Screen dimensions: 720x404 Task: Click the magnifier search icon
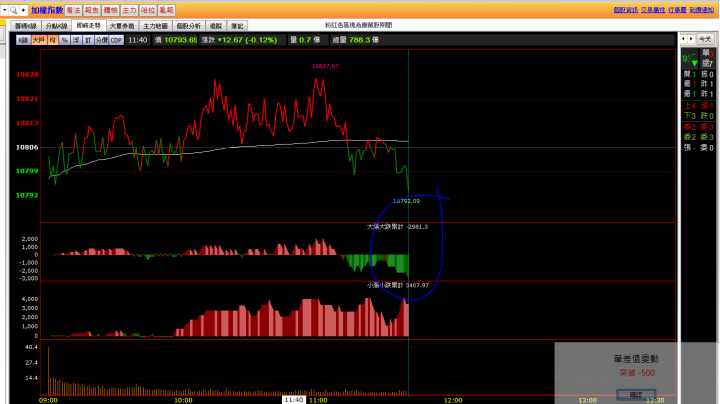[x=14, y=10]
